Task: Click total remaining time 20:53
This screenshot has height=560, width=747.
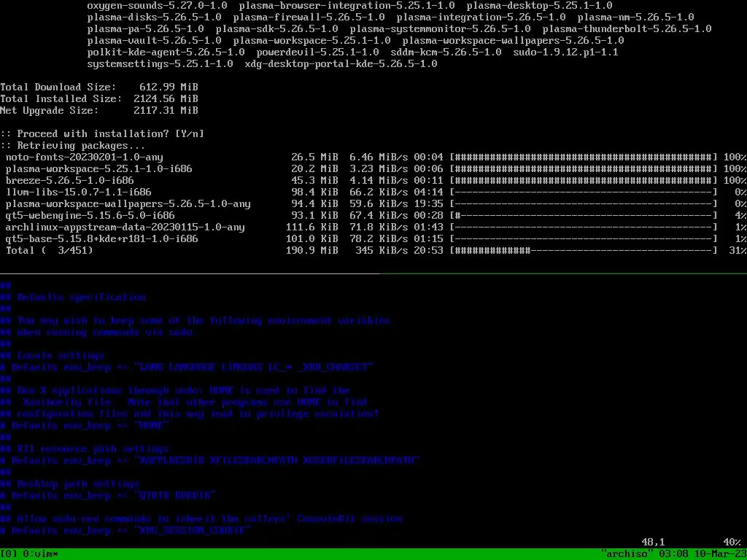Action: tap(428, 251)
